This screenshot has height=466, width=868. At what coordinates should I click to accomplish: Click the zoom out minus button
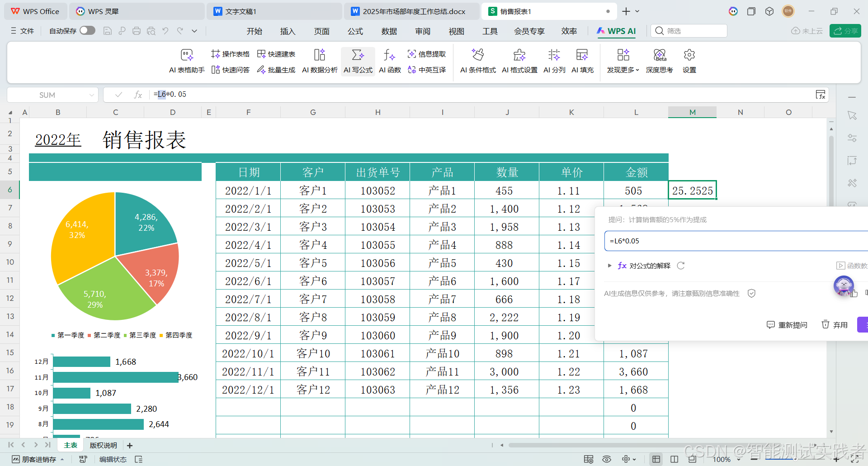pos(754,459)
